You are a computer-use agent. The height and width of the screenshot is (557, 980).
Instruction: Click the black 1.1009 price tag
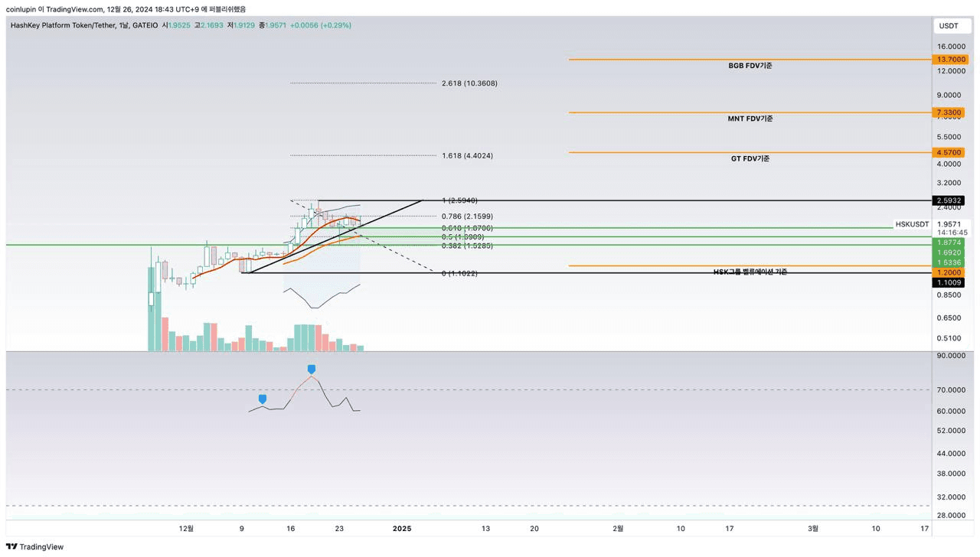949,282
